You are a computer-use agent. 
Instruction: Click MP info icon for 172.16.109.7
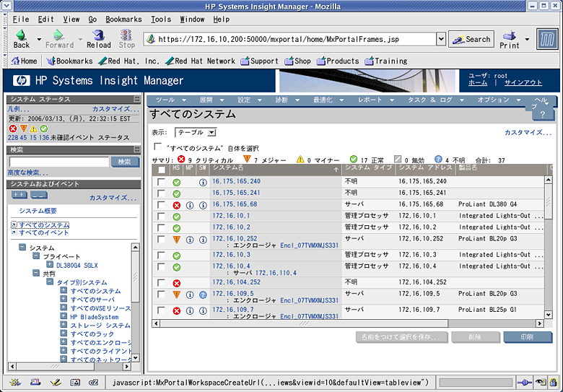(x=190, y=310)
